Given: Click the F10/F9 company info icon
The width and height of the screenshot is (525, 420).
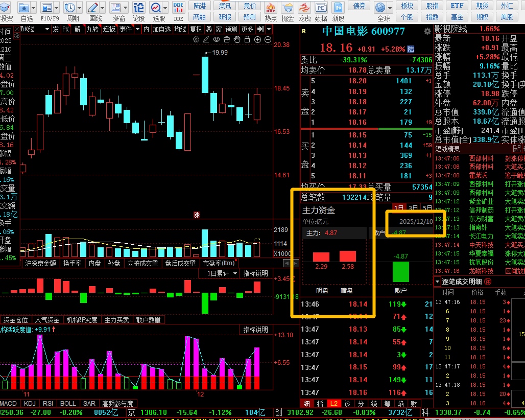Looking at the screenshot, I should pos(46,7).
